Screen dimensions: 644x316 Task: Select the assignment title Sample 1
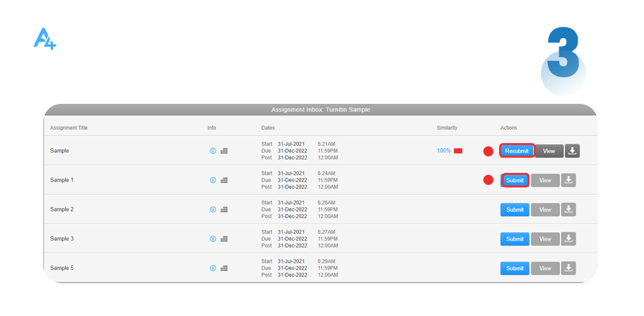(62, 180)
